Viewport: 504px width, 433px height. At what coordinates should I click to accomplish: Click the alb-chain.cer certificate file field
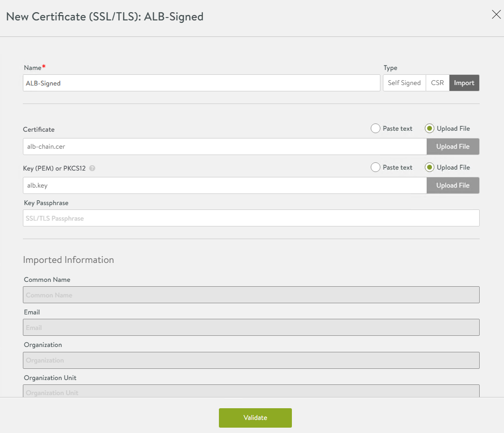(225, 147)
